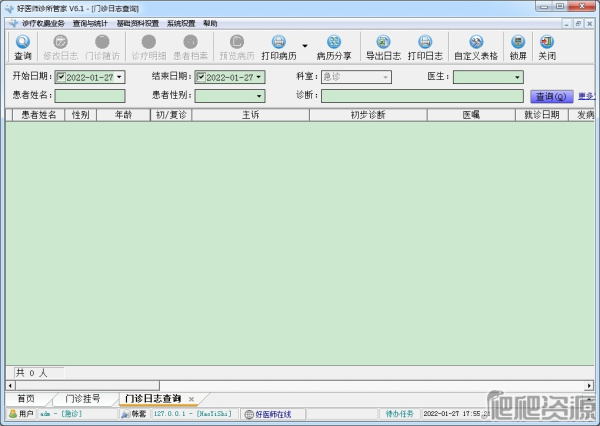Screen dimensions: 600x426
Task: Click the 导出日志 toolbar icon
Action: 382,47
